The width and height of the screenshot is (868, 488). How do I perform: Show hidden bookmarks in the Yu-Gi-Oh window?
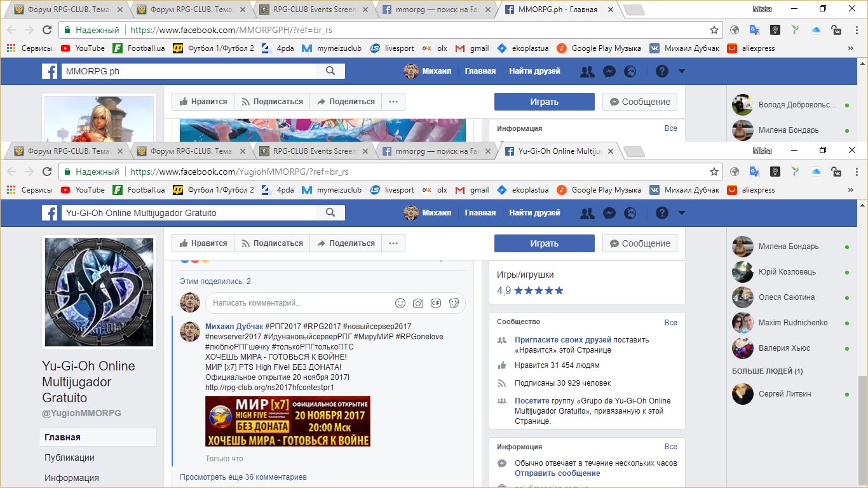(x=851, y=190)
